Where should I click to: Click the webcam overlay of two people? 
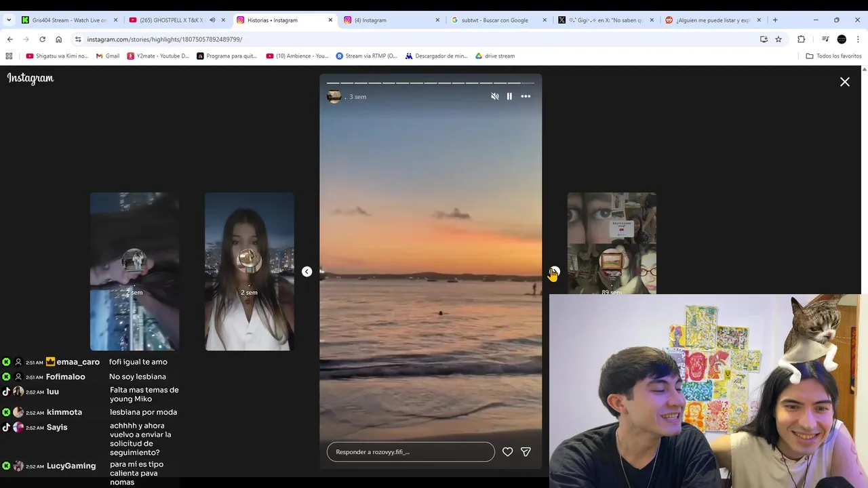pos(708,391)
